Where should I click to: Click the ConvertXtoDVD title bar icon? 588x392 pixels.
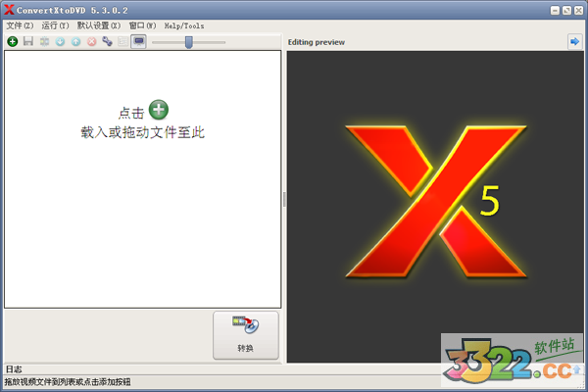tap(9, 10)
